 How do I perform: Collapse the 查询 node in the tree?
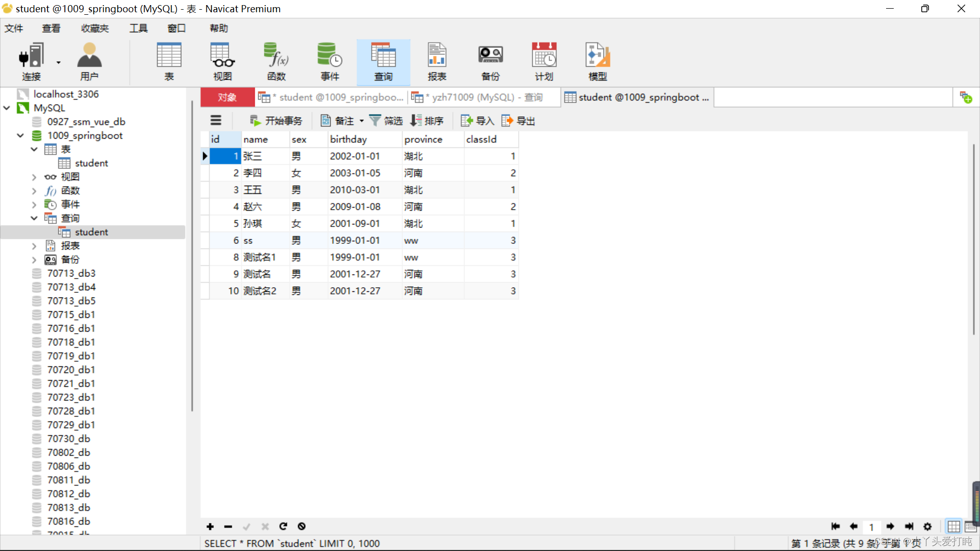pos(34,218)
